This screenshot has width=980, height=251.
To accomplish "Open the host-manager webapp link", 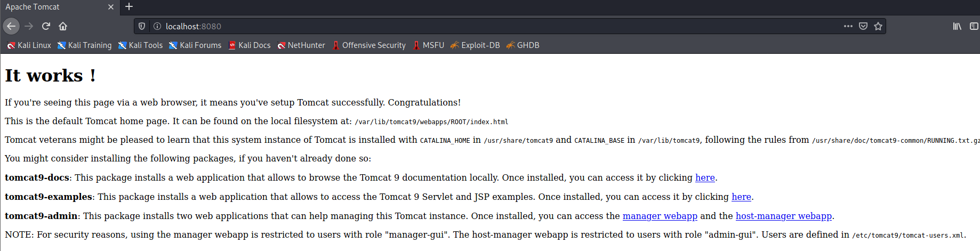I will [x=784, y=216].
